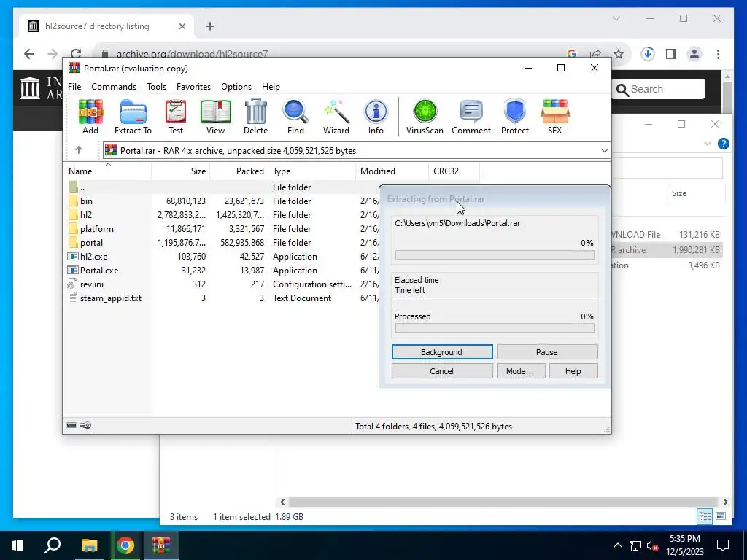Click the Explorer horizontal scrollbar

pos(503,502)
